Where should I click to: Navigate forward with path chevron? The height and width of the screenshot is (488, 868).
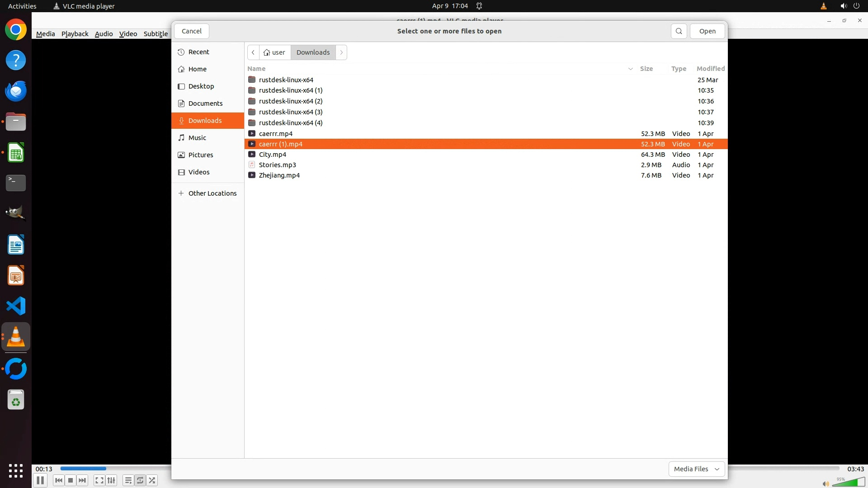[x=341, y=52]
